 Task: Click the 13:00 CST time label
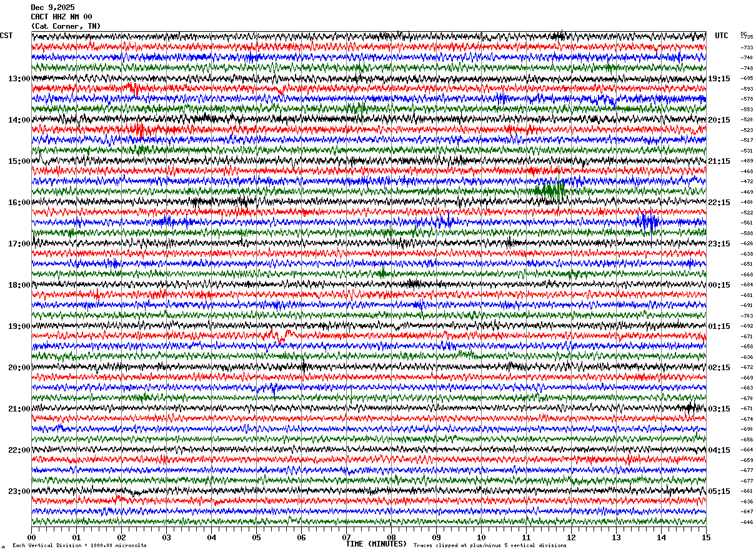[x=19, y=79]
